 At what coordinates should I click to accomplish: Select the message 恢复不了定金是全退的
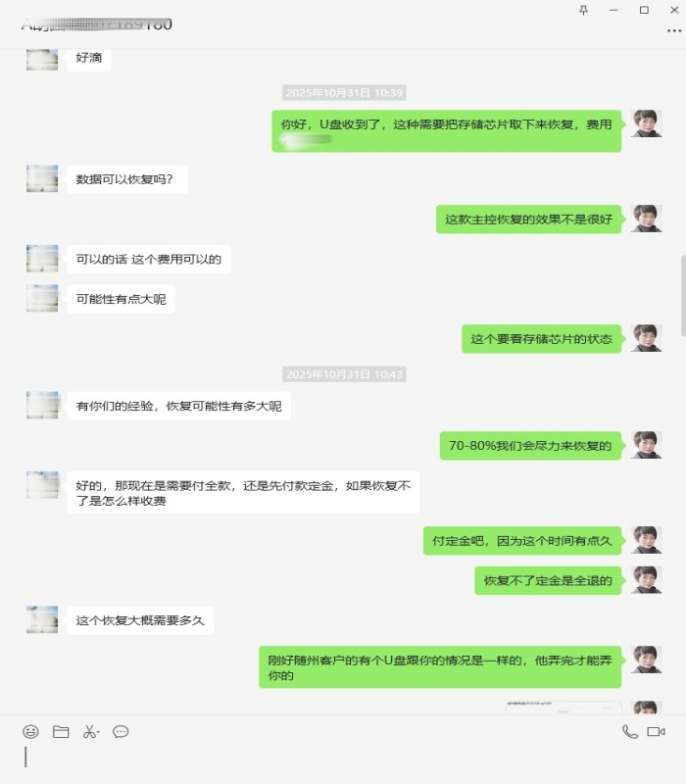[x=548, y=580]
